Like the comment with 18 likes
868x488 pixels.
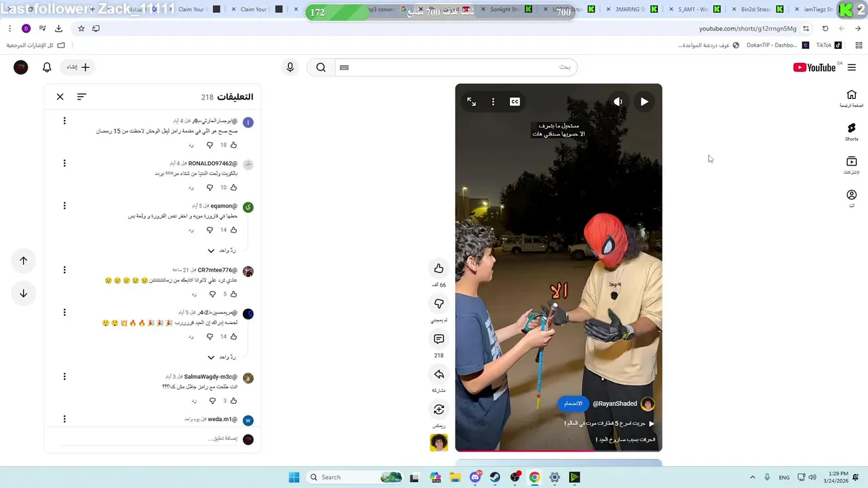coord(234,145)
